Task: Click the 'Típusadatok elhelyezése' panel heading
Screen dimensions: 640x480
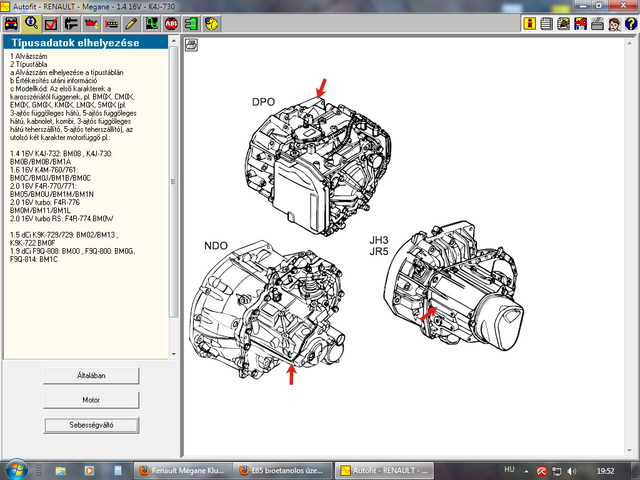Action: click(x=75, y=42)
